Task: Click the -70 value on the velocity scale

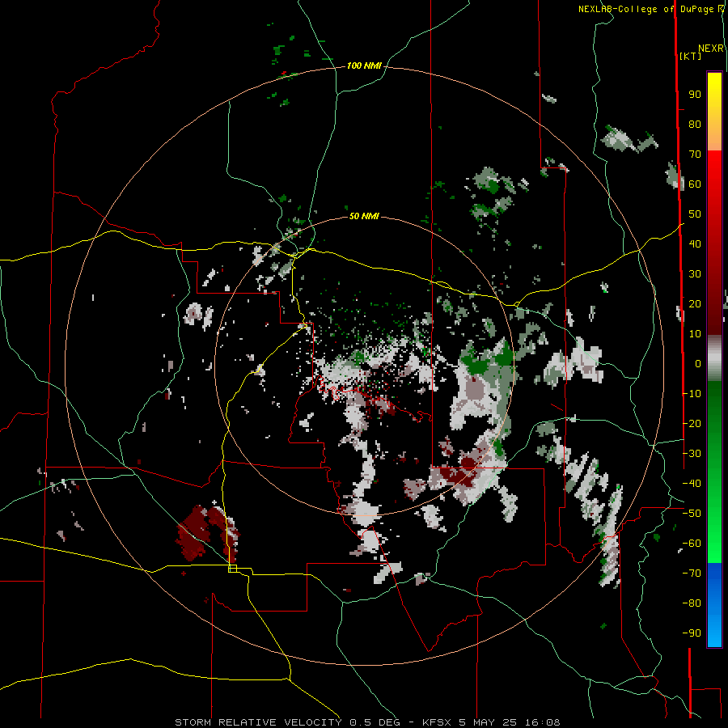Action: coord(692,574)
